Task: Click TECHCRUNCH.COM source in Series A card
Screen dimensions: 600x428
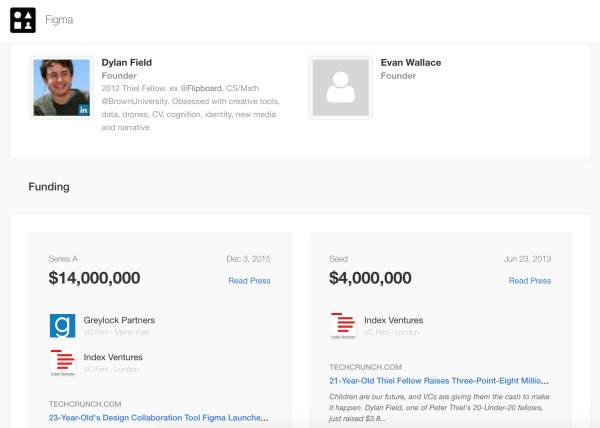Action: [85, 404]
